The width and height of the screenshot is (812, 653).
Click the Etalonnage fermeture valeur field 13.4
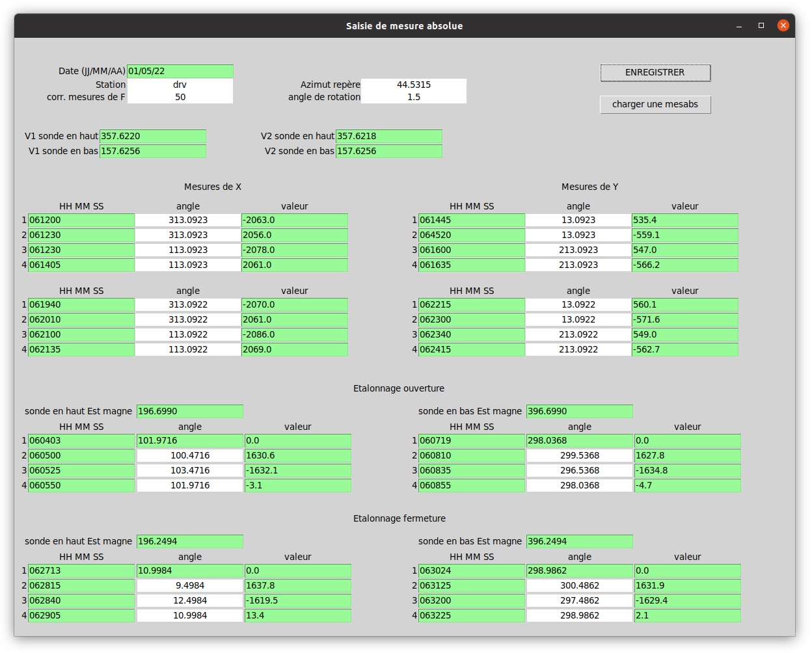[x=297, y=616]
